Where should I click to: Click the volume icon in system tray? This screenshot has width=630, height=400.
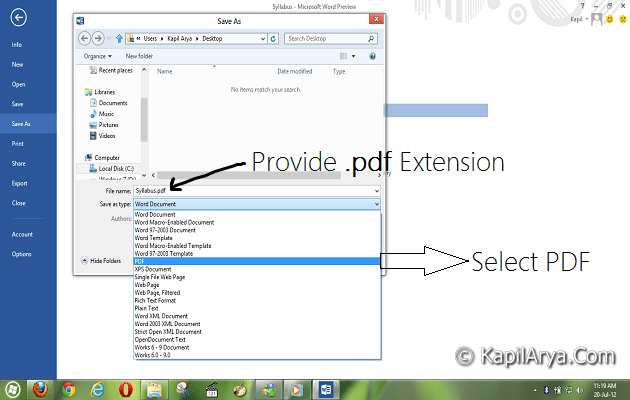click(x=580, y=390)
